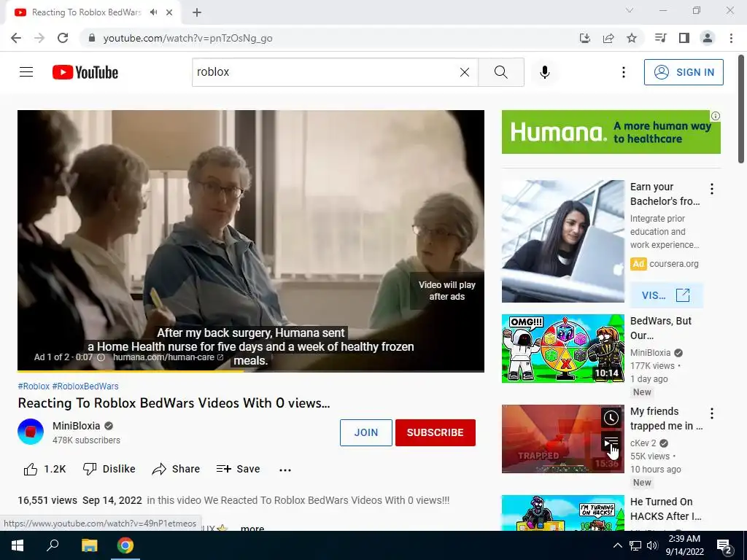Click the red SUBSCRIBE button
This screenshot has height=560, width=747.
click(x=435, y=432)
